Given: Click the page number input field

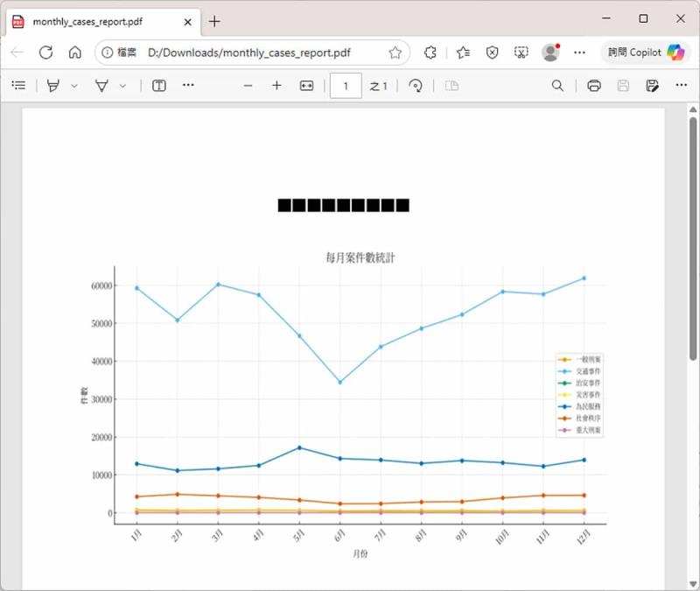Looking at the screenshot, I should 346,85.
